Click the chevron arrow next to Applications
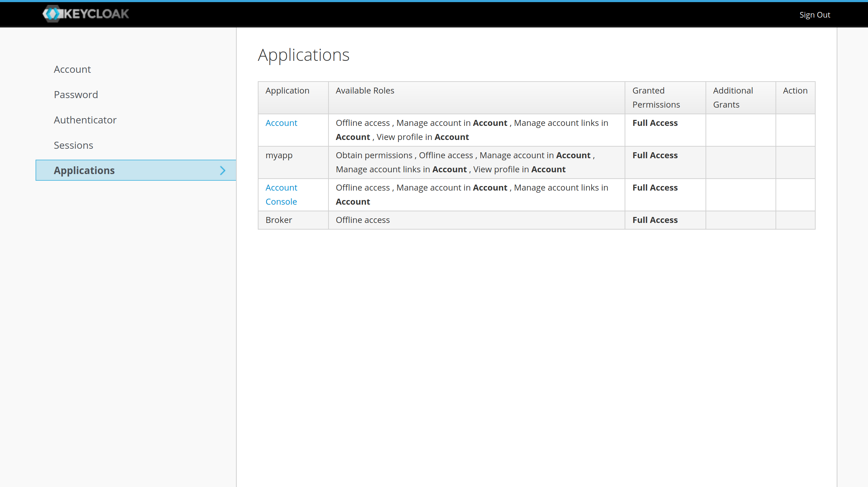 (x=222, y=171)
